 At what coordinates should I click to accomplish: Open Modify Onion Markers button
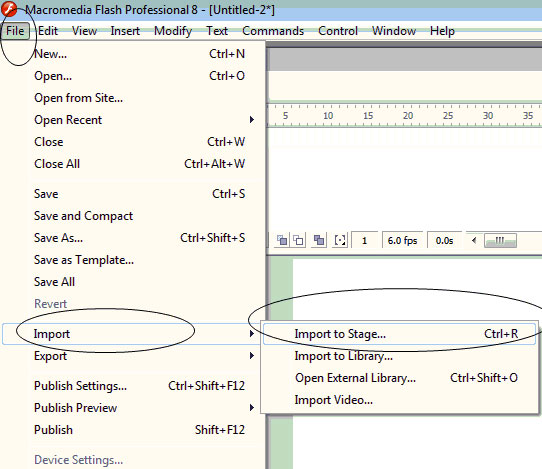[x=340, y=240]
